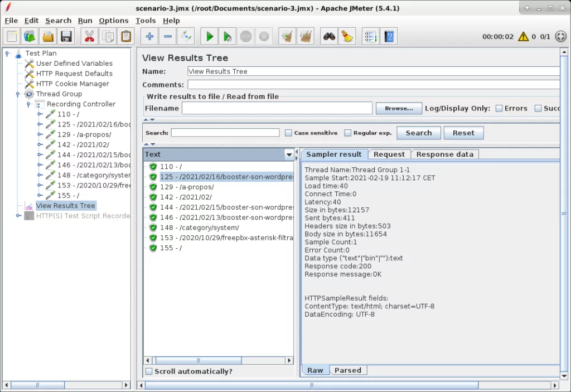Select HTTP Cookie Manager tree item
The image size is (571, 392).
(x=72, y=84)
